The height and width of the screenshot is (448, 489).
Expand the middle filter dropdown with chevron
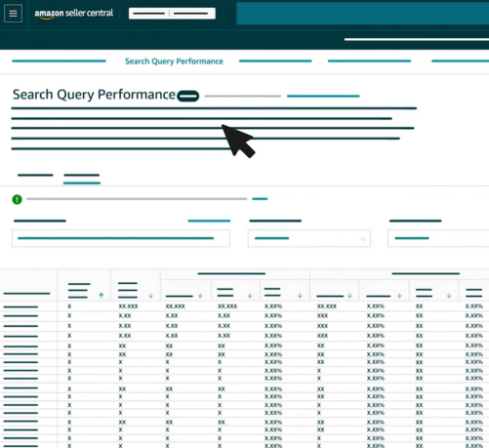pyautogui.click(x=309, y=238)
